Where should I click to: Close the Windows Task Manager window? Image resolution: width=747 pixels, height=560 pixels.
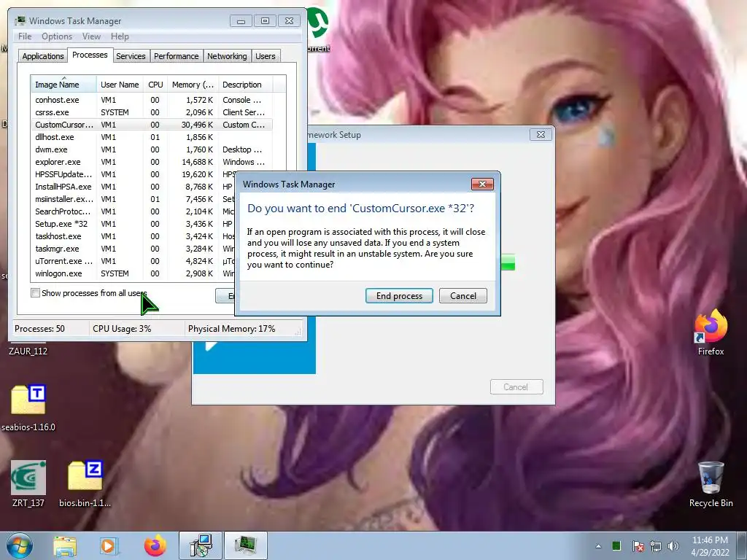coord(289,21)
